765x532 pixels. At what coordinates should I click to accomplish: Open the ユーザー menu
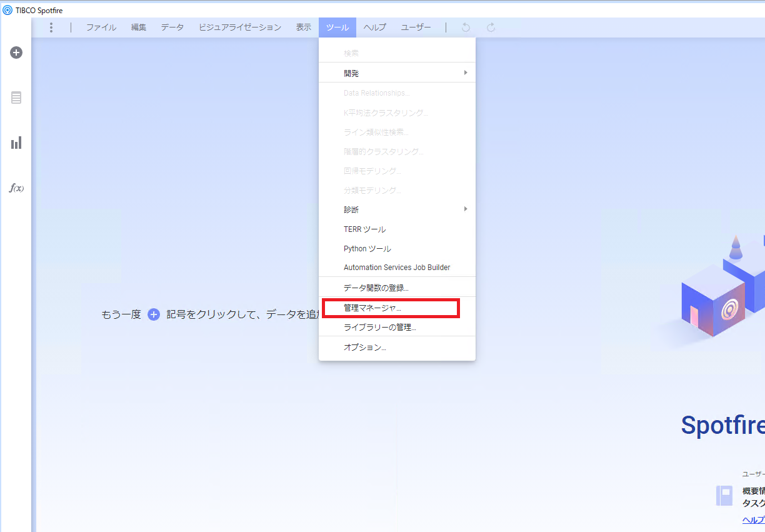pyautogui.click(x=416, y=28)
